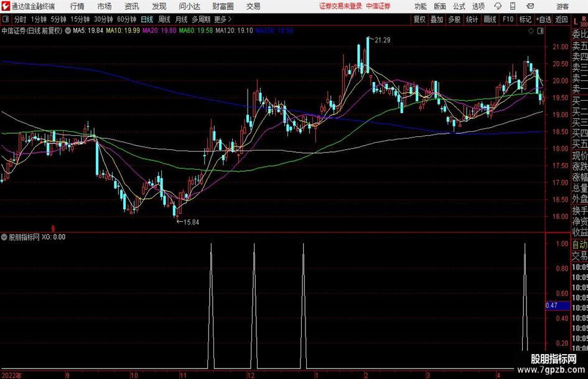The image size is (588, 379).
Task: Toggle the side panel icon above price axis
Action: pos(540,31)
